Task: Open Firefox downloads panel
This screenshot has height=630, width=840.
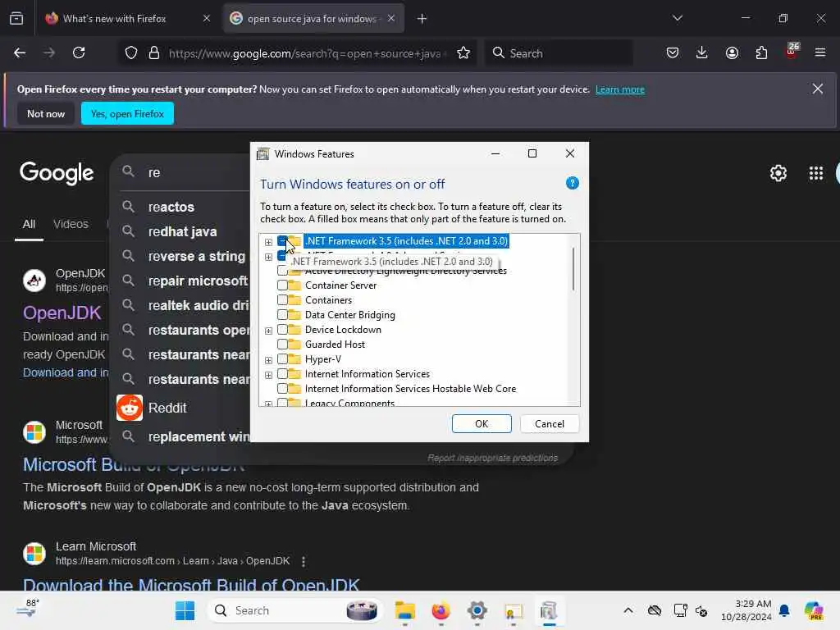Action: 702,52
